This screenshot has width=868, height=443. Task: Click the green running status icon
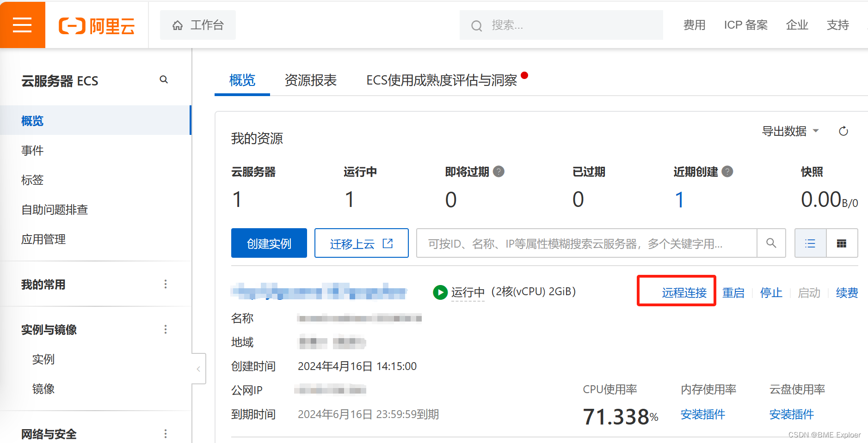(440, 292)
